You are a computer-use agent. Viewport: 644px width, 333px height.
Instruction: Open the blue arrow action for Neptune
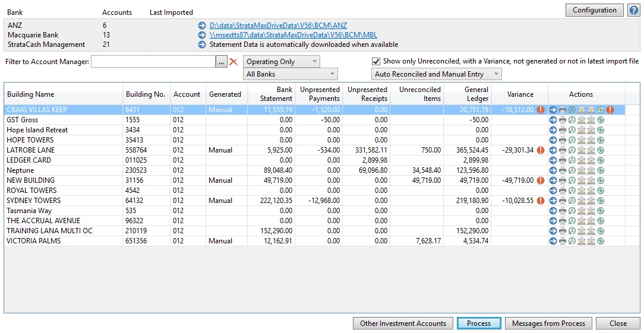pos(553,170)
